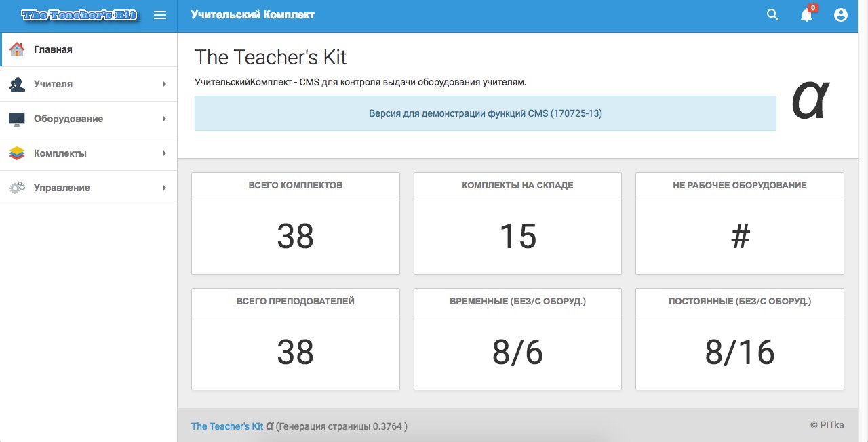
Task: Click the teachers people icon
Action: pos(17,84)
